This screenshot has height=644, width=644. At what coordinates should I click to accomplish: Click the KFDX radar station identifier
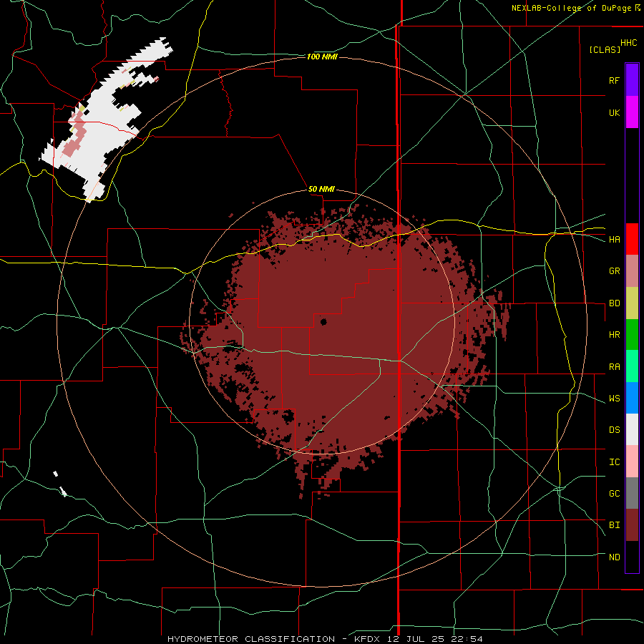pos(368,639)
